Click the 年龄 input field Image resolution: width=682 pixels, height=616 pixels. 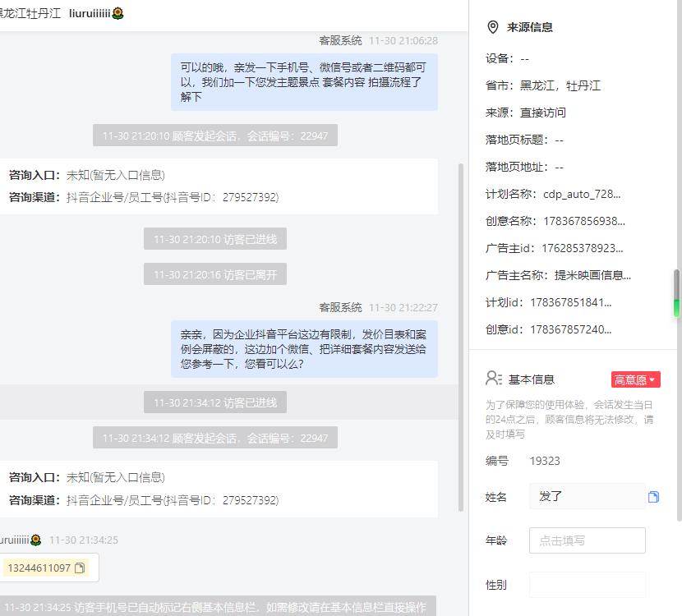[588, 540]
